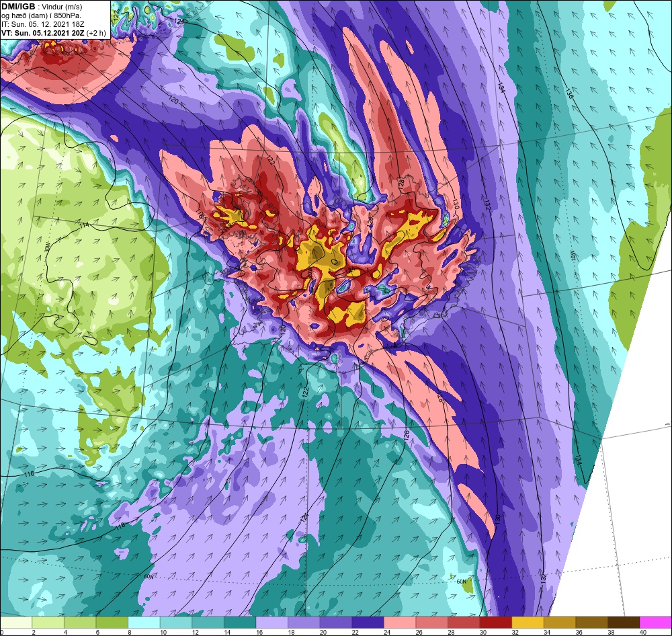672x636 pixels.
Task: Pick the lavender 16–18 m/s legend swatch
Action: pyautogui.click(x=271, y=623)
